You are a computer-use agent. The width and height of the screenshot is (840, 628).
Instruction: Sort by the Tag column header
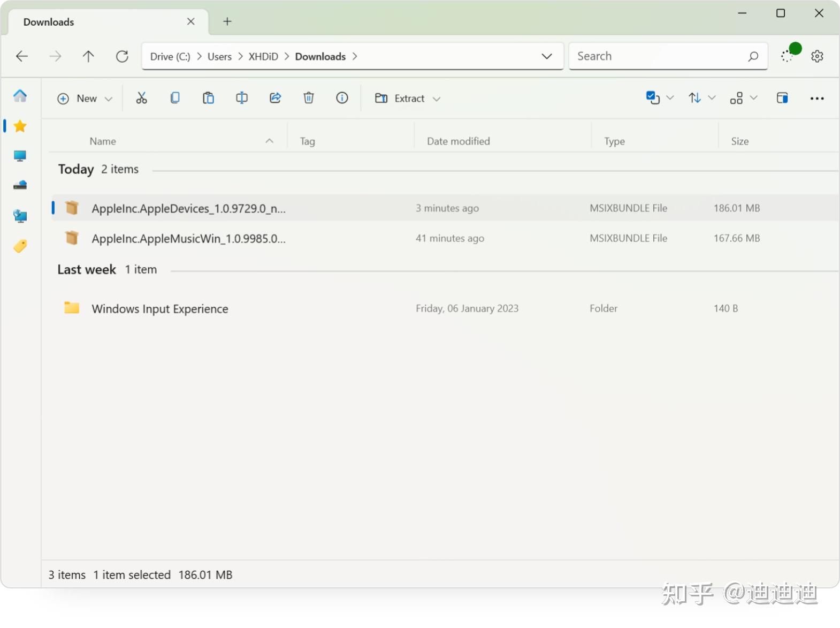(307, 141)
